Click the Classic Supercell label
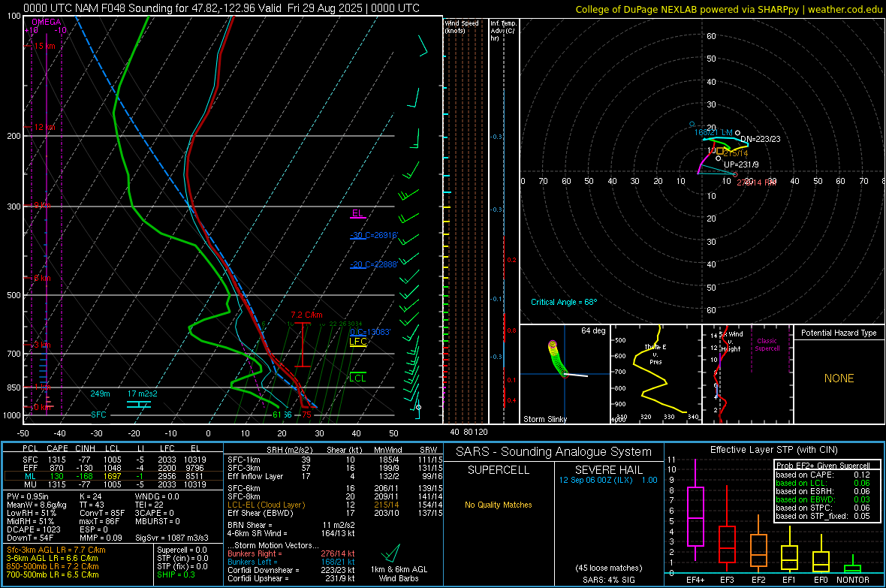886x588 pixels. coord(767,345)
